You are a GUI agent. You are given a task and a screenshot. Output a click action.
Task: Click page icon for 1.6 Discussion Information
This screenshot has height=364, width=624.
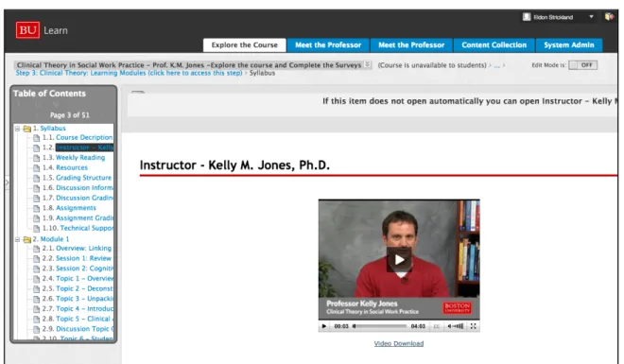(x=36, y=188)
